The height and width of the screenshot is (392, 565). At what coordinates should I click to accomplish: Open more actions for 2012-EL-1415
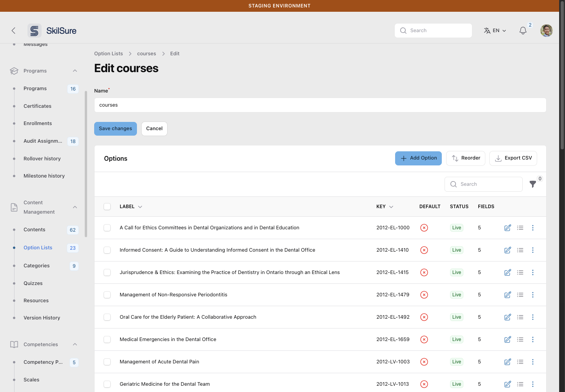tap(533, 272)
